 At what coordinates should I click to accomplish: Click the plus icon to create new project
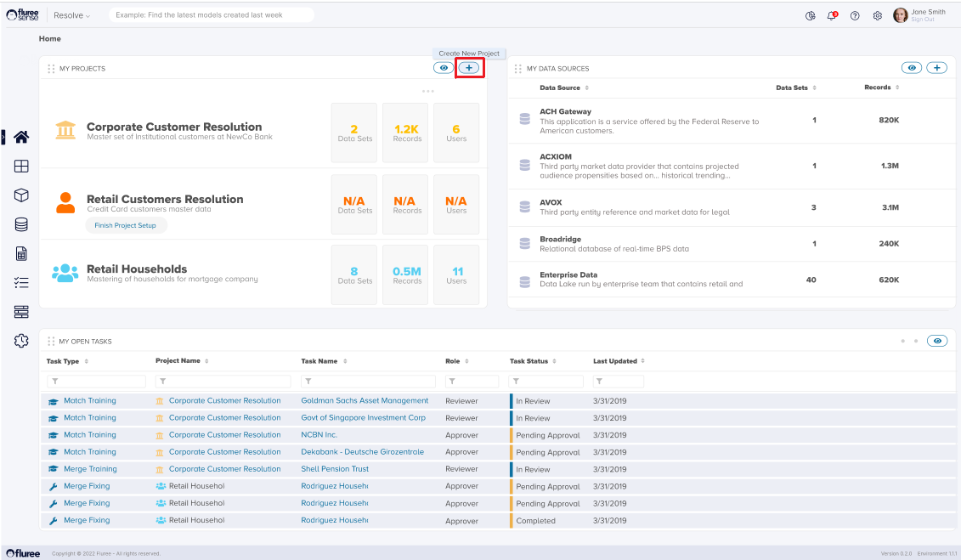(469, 68)
